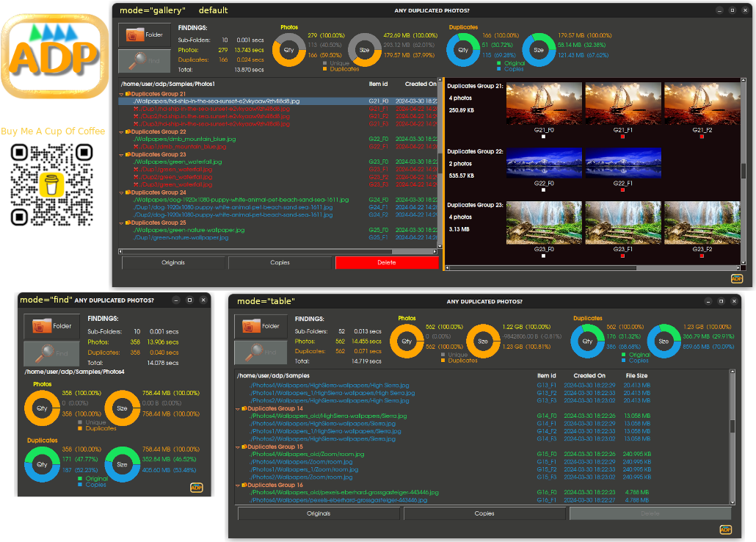Click Created On column header in gallery window
Screen dimensions: 756x542
tap(421, 84)
